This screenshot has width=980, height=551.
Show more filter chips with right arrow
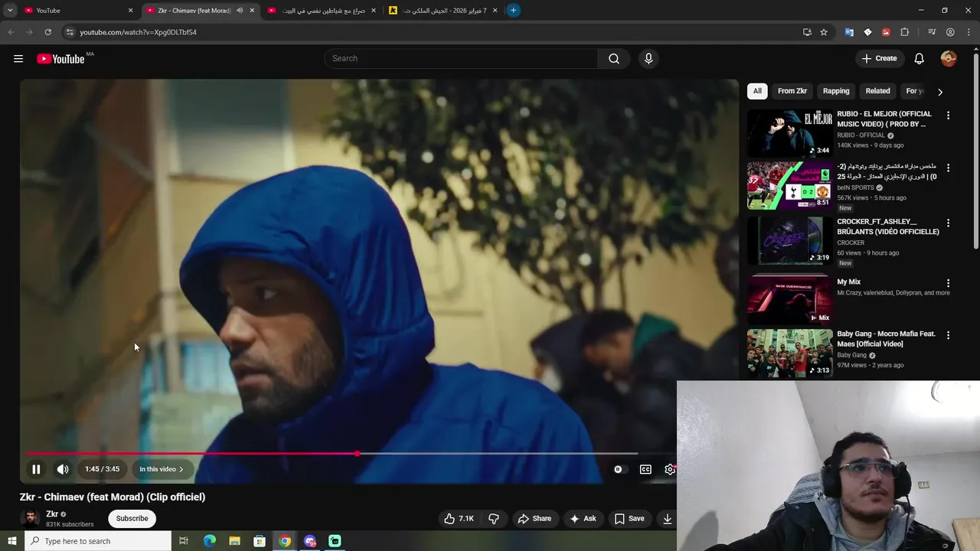click(940, 92)
